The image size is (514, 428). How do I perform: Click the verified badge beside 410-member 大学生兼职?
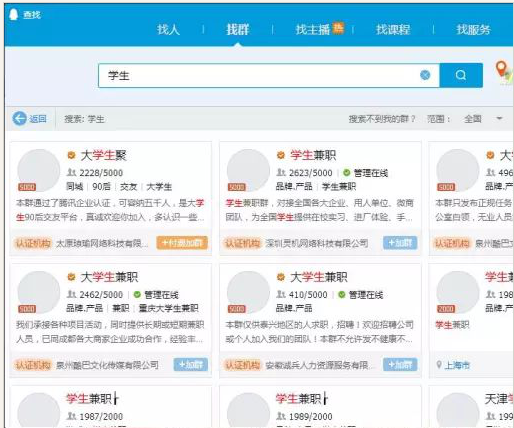click(281, 277)
